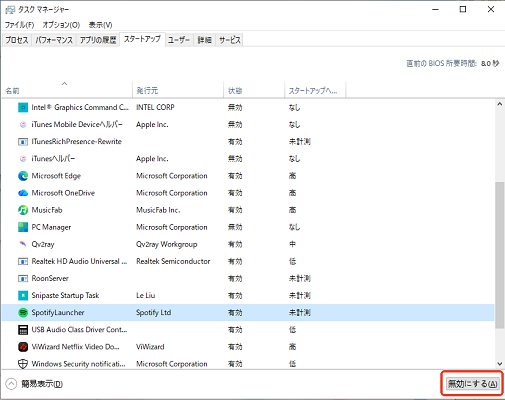Select the Snipaste Startup Task row name
Viewport: 505px width, 400px height.
point(65,295)
